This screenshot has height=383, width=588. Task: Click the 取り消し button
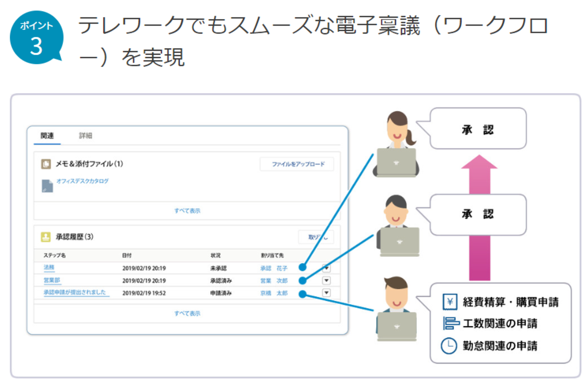316,237
